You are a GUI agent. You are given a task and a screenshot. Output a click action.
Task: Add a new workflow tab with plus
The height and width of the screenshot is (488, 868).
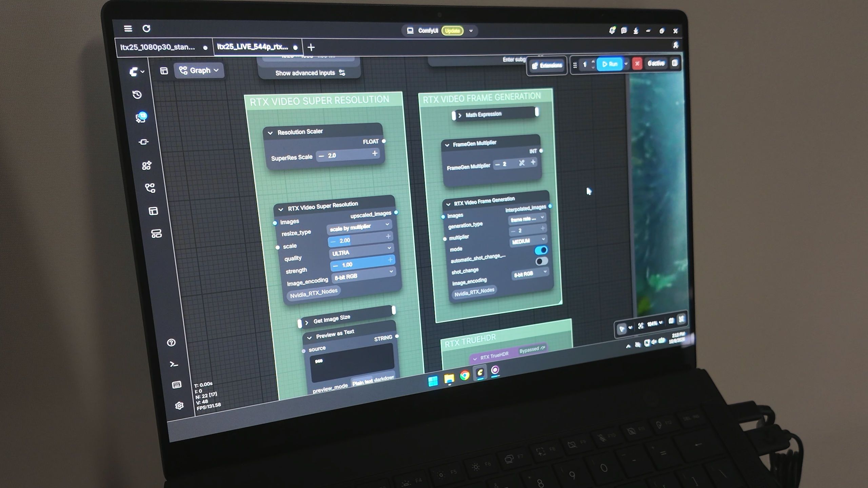pos(311,47)
